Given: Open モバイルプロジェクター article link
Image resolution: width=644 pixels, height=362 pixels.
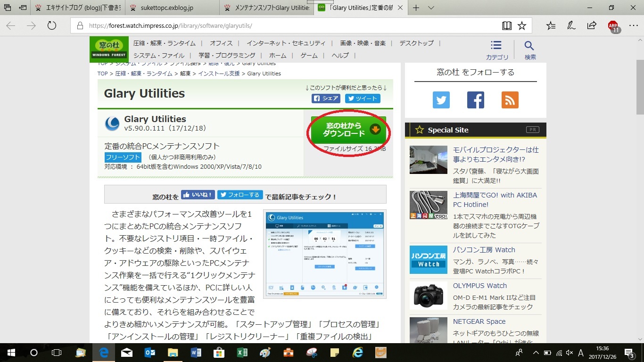Looking at the screenshot, I should [x=495, y=155].
